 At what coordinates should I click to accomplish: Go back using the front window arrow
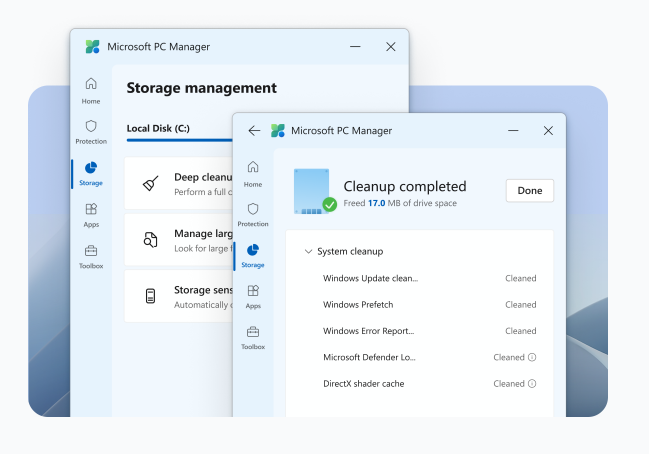click(x=254, y=131)
